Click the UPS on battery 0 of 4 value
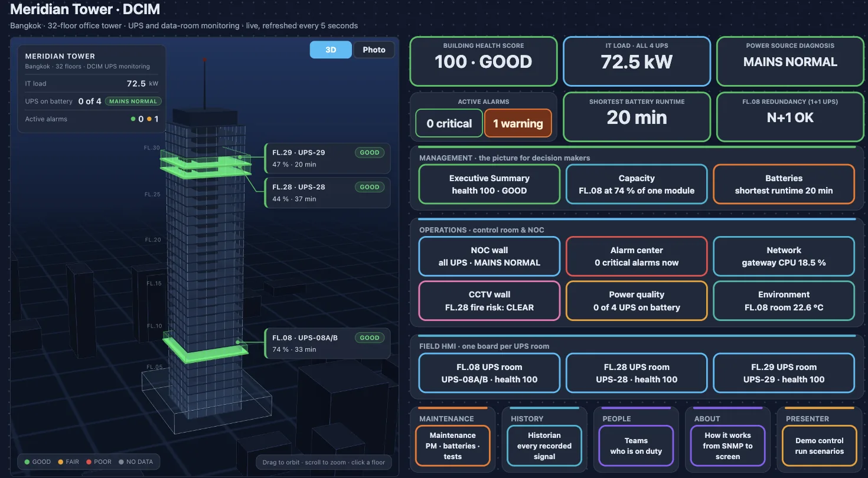This screenshot has height=478, width=868. click(89, 102)
